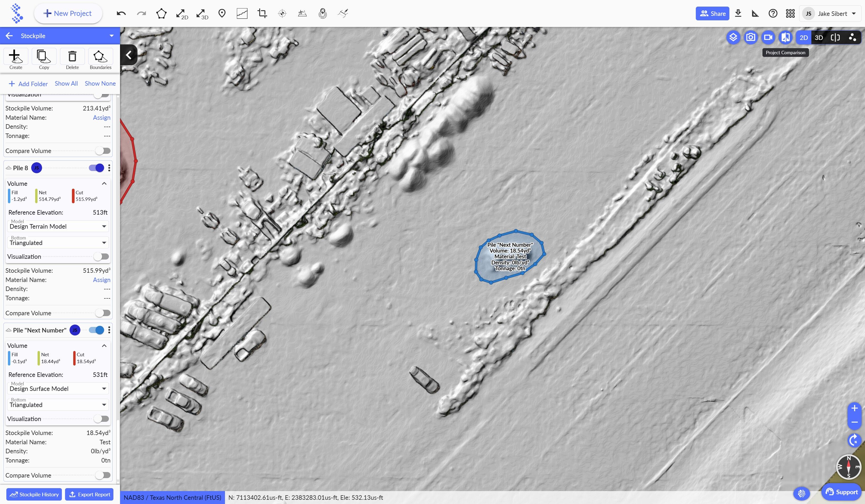Open Support chat button
Screen dimensions: 865x504
click(x=842, y=492)
